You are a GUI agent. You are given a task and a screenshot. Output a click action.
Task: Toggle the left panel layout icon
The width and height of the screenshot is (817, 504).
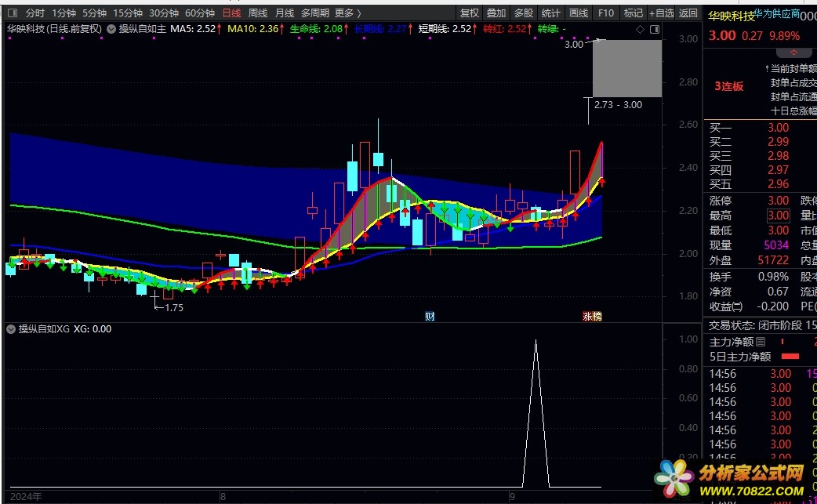pos(13,13)
